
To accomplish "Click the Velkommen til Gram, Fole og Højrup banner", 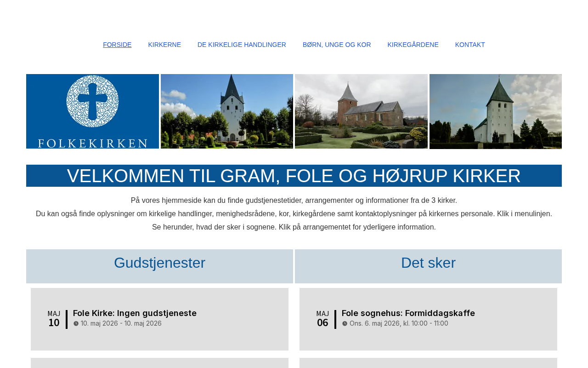I will 294,176.
